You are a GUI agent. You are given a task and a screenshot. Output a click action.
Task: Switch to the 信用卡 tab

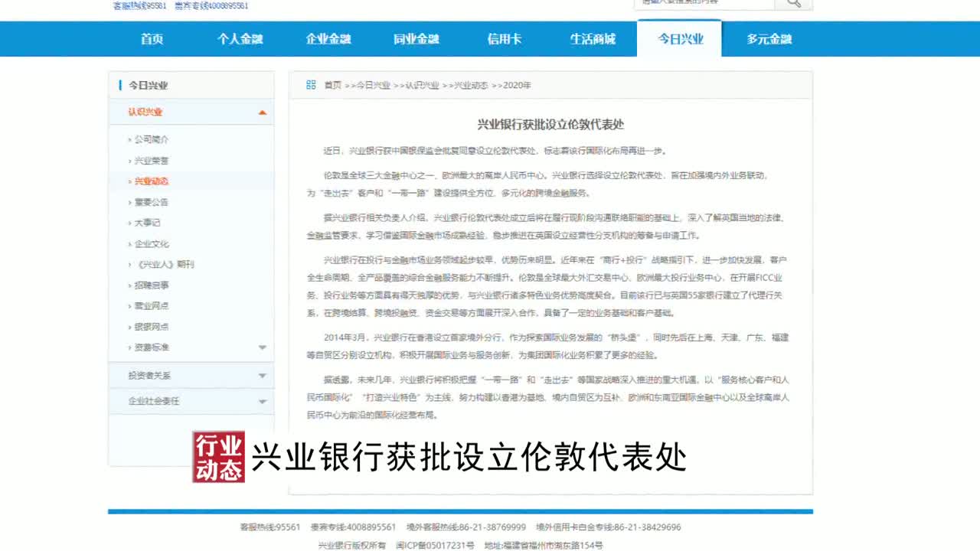click(505, 39)
